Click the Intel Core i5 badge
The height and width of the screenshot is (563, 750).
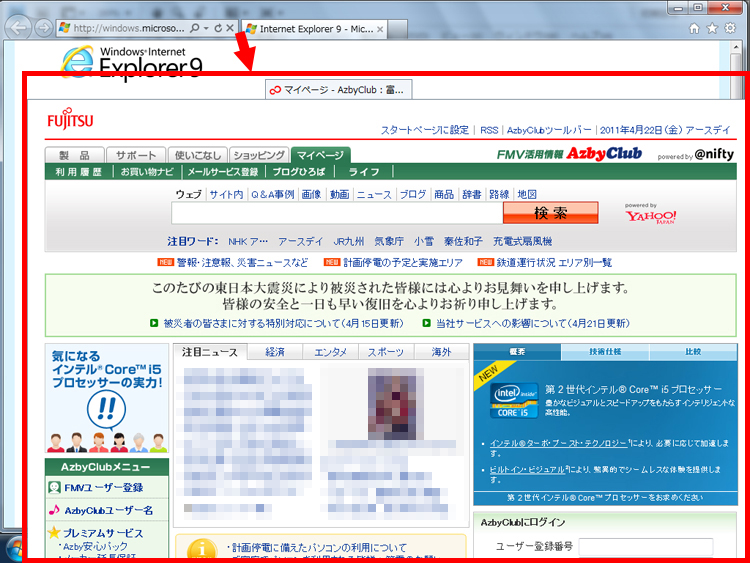click(514, 401)
